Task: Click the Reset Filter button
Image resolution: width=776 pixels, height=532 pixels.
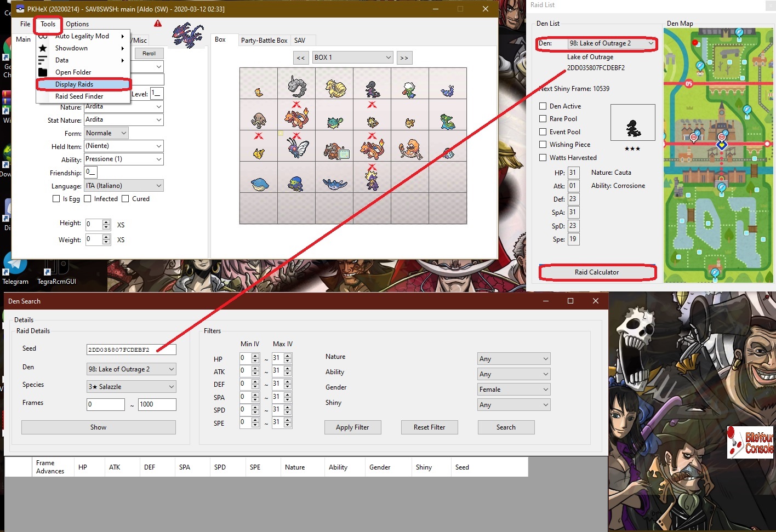Action: (430, 427)
